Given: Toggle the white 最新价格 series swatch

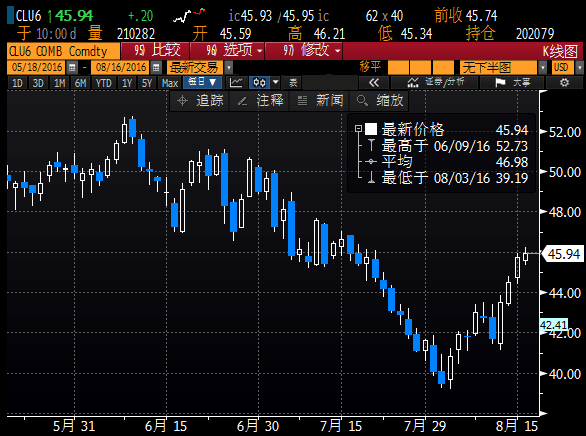Looking at the screenshot, I should point(371,129).
